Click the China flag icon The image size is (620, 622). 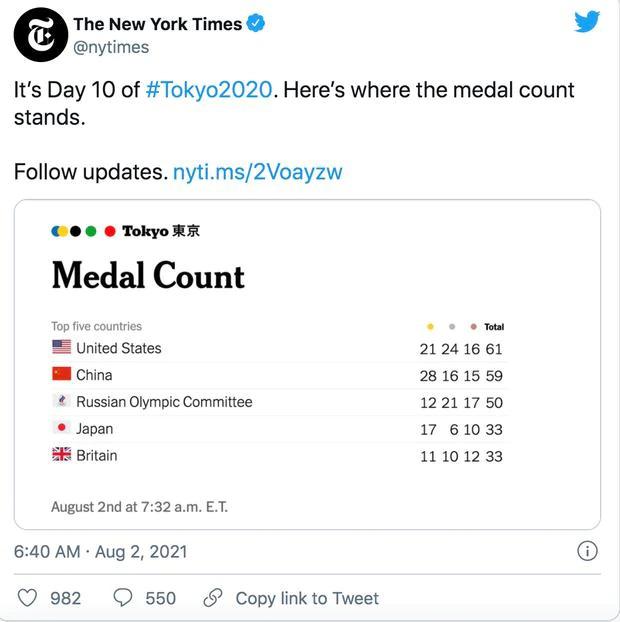pyautogui.click(x=62, y=375)
